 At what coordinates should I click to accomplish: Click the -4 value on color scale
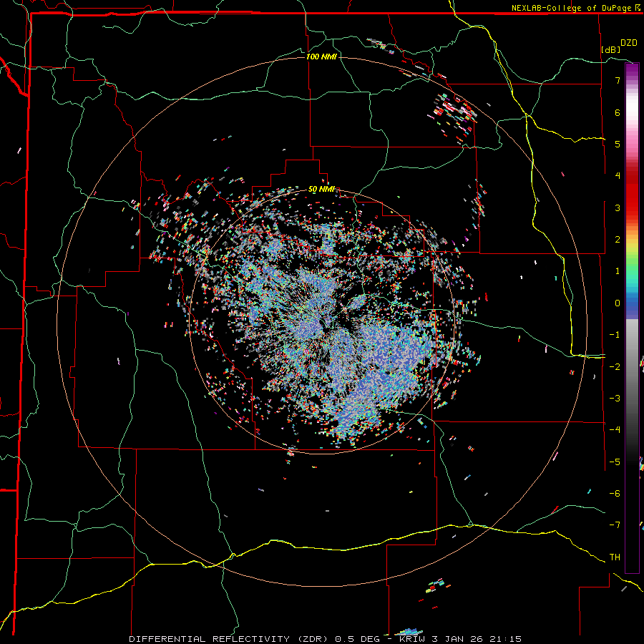(615, 429)
